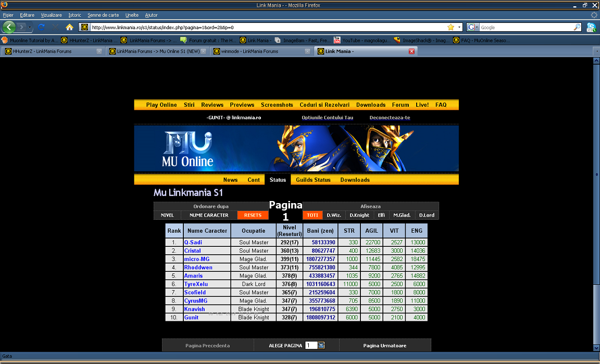Show TOTI character classes

click(312, 215)
